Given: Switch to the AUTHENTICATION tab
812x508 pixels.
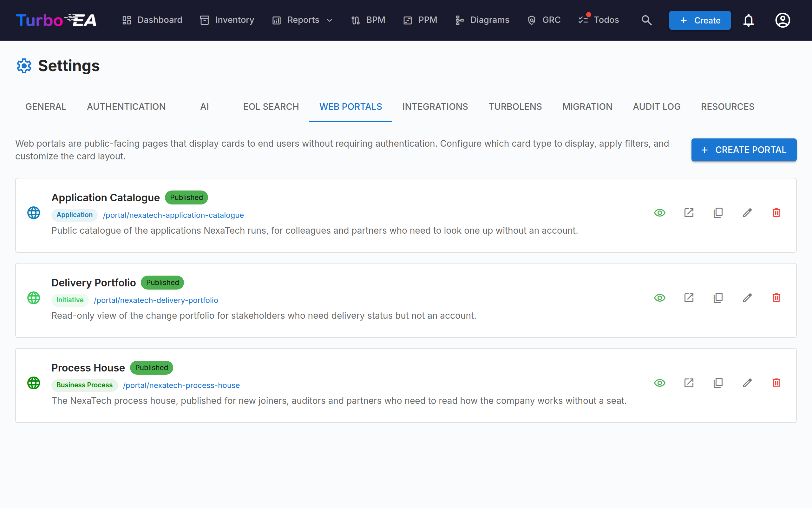Looking at the screenshot, I should 126,107.
